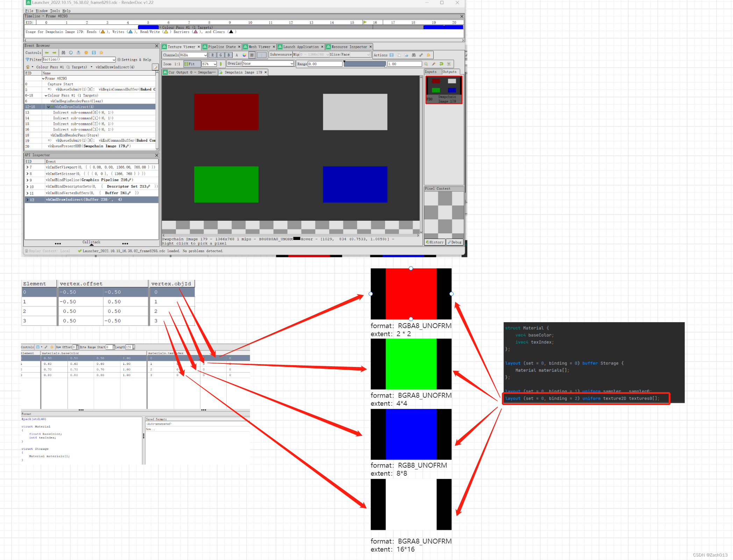Click the History button in Pixel Context

click(x=435, y=242)
